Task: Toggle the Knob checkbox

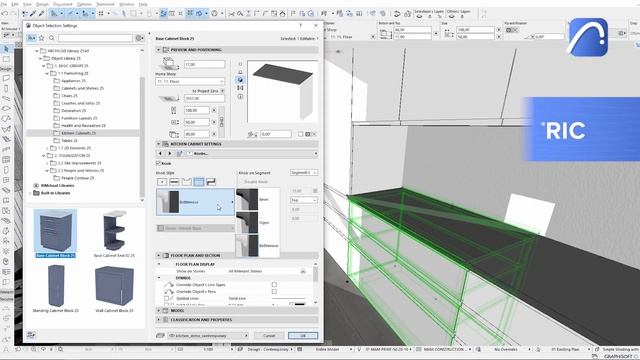Action: 159,163
